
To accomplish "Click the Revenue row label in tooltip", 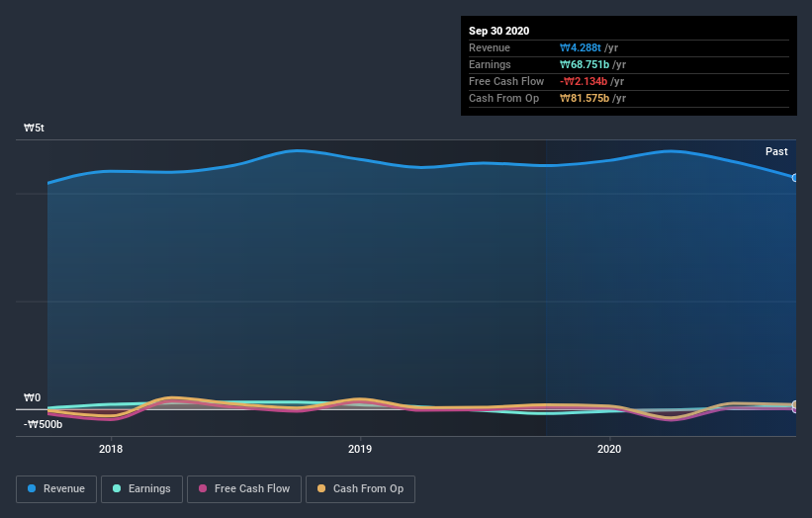I will point(490,47).
